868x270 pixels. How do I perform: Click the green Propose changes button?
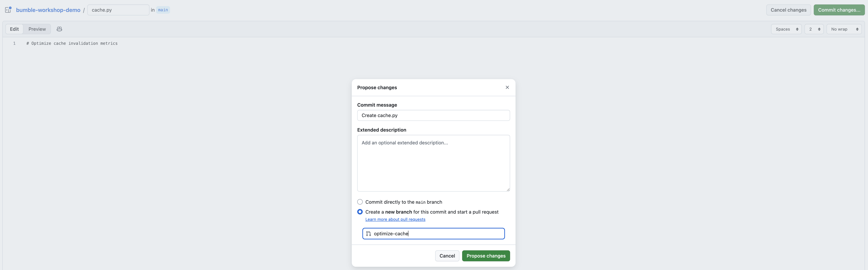pos(486,256)
